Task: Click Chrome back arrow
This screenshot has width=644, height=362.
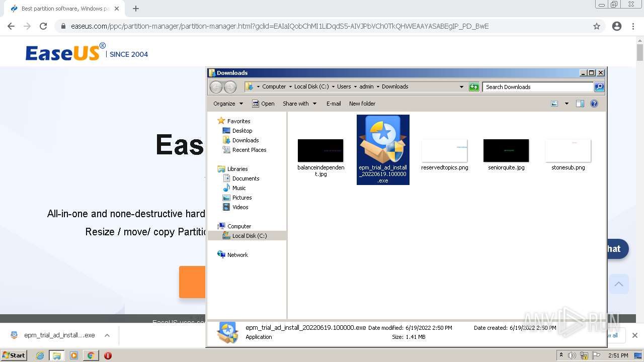Action: 11,26
